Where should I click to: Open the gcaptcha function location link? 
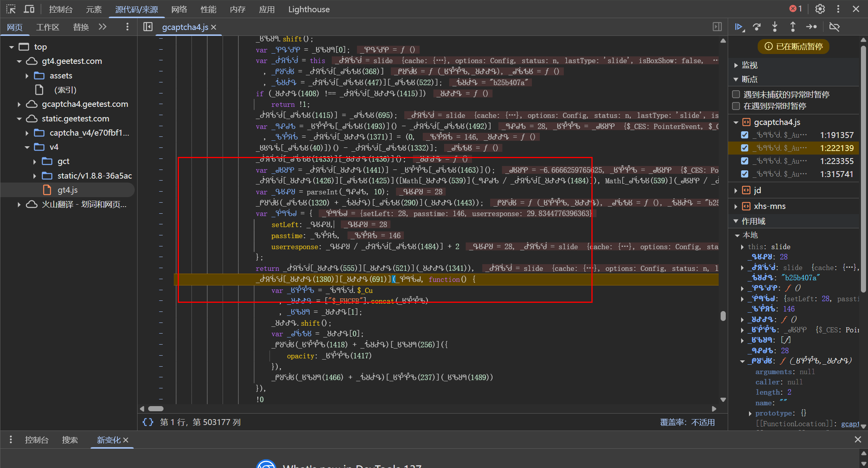850,424
